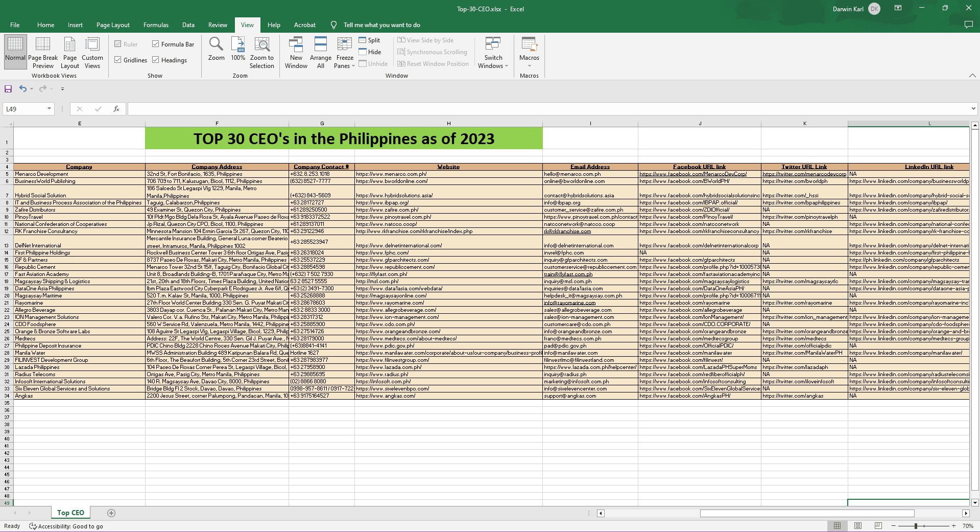This screenshot has height=532, width=980.
Task: Click Arrange All windows
Action: 321,52
